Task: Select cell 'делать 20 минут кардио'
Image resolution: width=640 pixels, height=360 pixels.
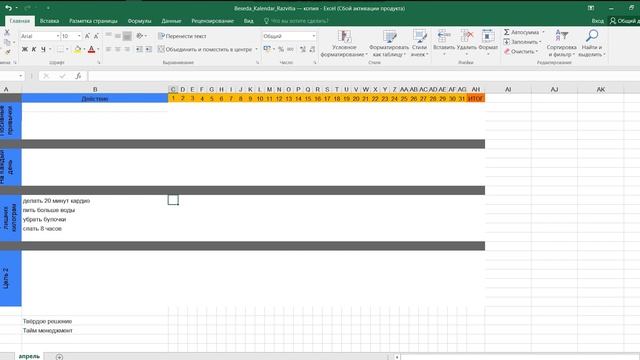Action: (95, 200)
